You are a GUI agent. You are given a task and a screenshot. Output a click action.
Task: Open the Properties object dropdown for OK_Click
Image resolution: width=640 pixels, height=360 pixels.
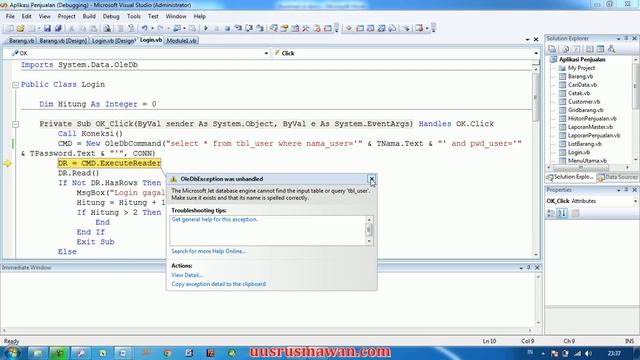pyautogui.click(x=635, y=201)
